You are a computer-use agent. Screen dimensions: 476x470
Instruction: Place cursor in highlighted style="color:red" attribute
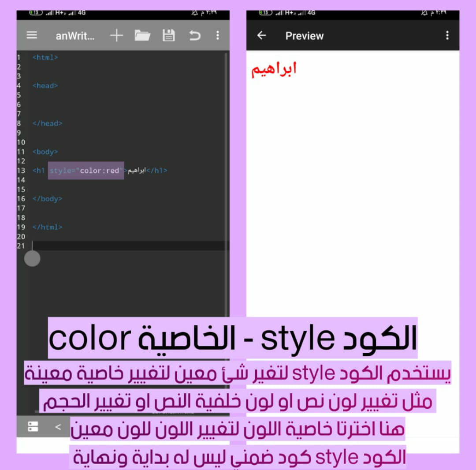(86, 171)
